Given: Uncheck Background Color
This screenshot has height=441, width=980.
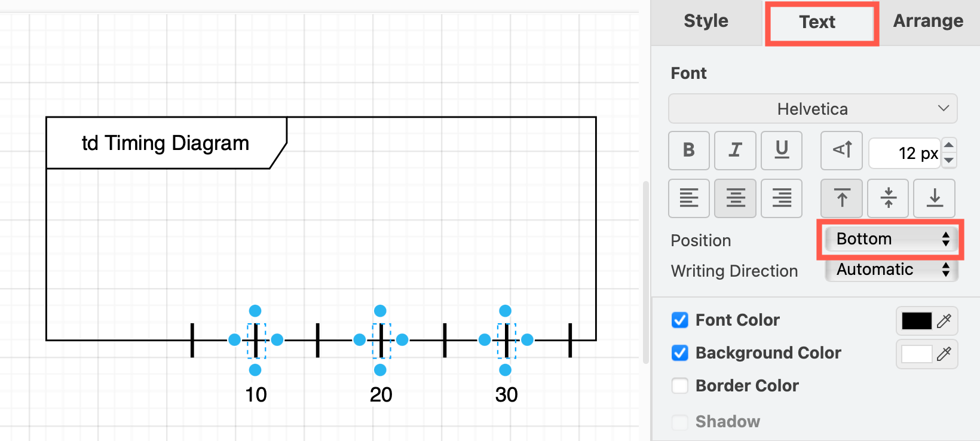Looking at the screenshot, I should (x=679, y=353).
